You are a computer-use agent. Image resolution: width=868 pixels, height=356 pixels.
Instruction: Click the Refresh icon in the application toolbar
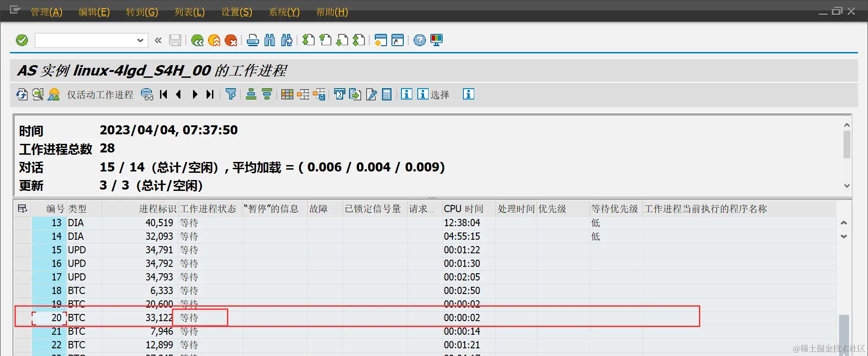[21, 94]
